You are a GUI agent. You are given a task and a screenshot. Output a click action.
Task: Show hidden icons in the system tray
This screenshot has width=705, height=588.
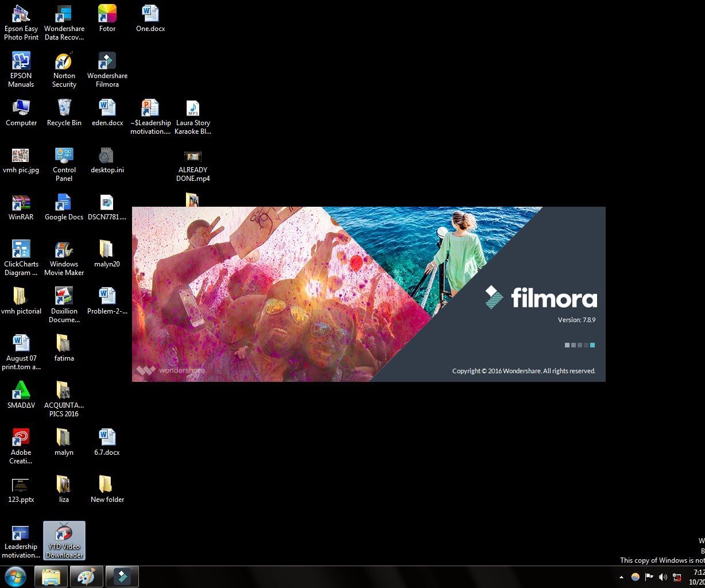coord(621,577)
